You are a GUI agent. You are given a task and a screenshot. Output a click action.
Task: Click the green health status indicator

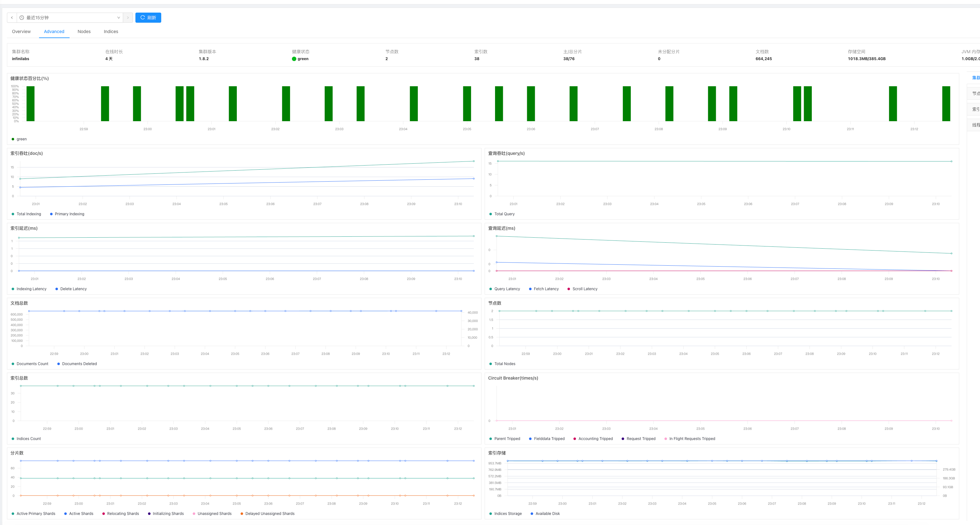pyautogui.click(x=294, y=59)
